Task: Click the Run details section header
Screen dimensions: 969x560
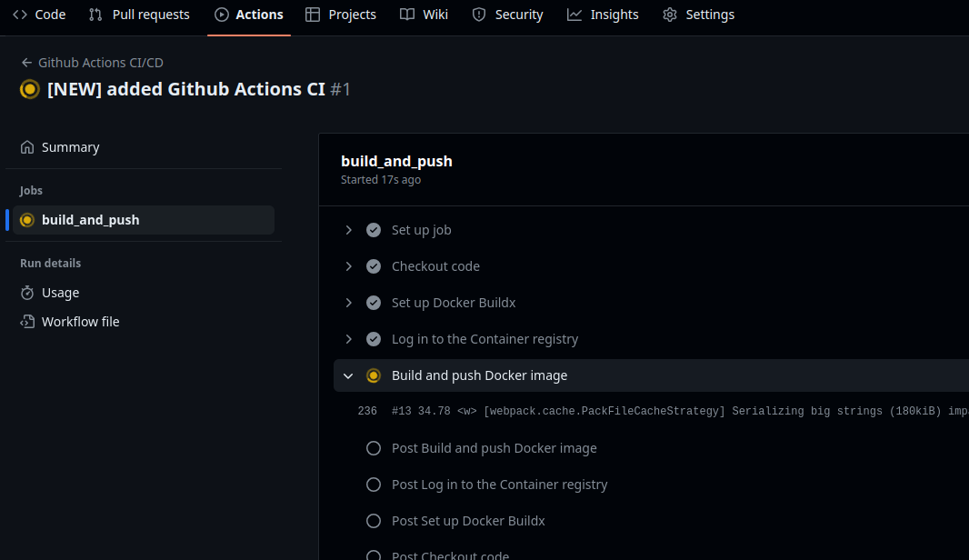Action: coord(50,264)
